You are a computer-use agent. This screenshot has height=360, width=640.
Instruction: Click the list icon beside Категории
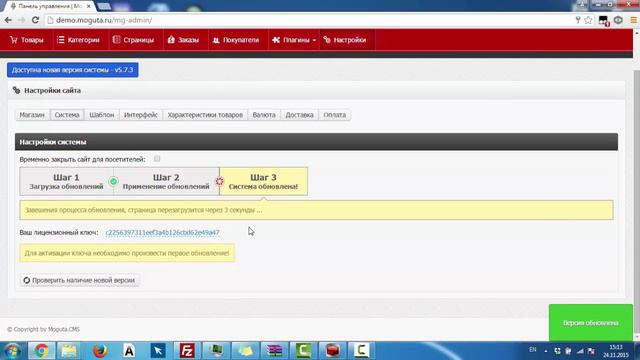(x=61, y=40)
